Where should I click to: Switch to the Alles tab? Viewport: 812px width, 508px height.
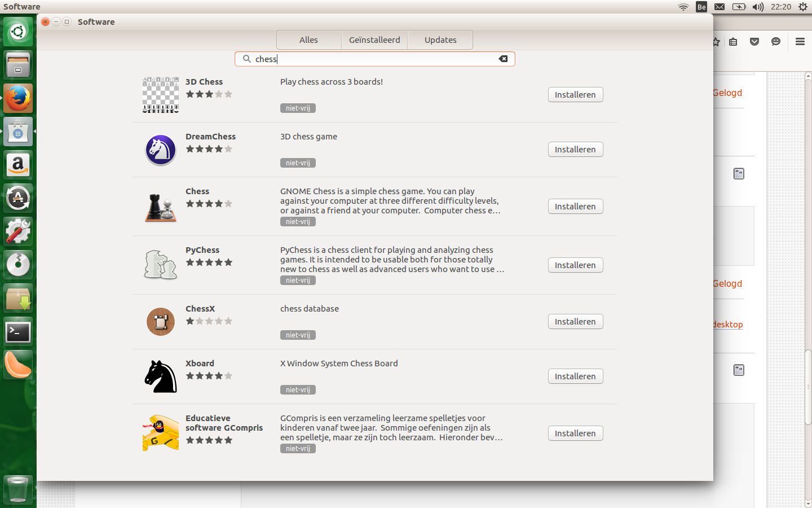(308, 40)
